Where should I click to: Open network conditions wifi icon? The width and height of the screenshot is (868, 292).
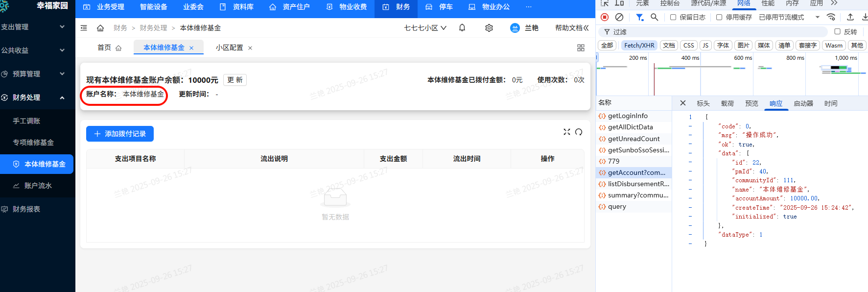click(831, 17)
